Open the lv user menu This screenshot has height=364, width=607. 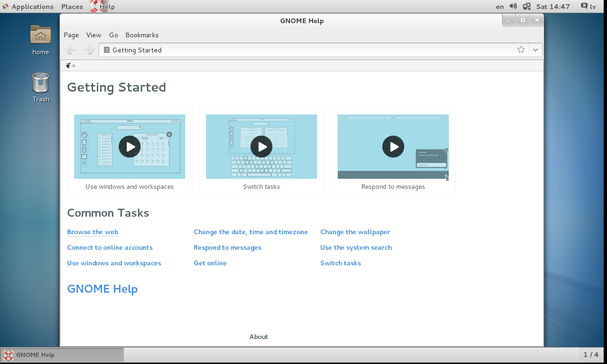coord(588,6)
